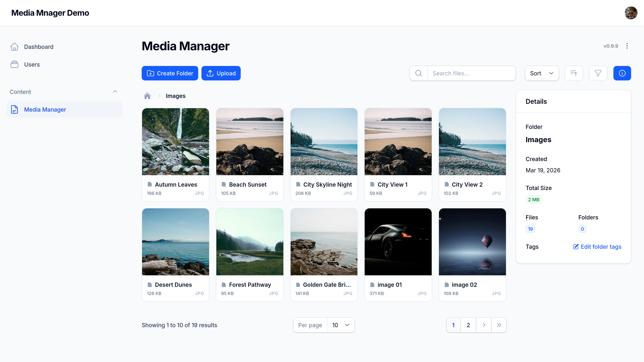Click the Media Manager document icon in sidebar
Screen dimensions: 644x362
(x=14, y=109)
